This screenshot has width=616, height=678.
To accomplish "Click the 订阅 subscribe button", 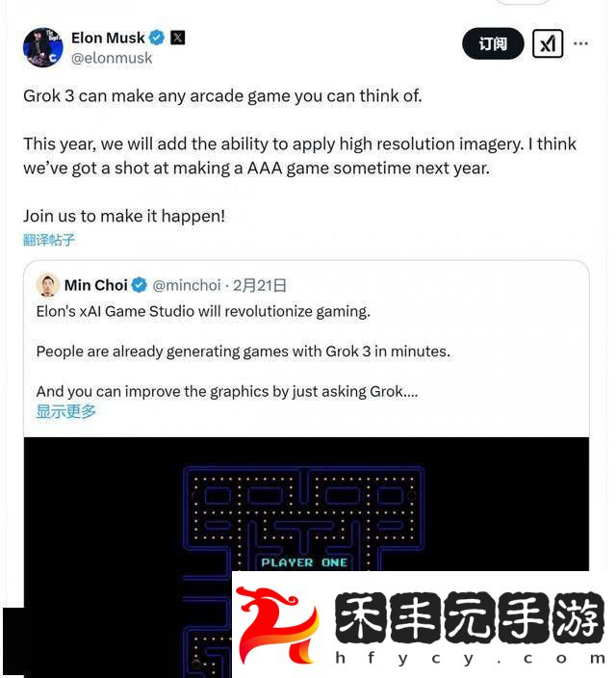I will tap(493, 43).
